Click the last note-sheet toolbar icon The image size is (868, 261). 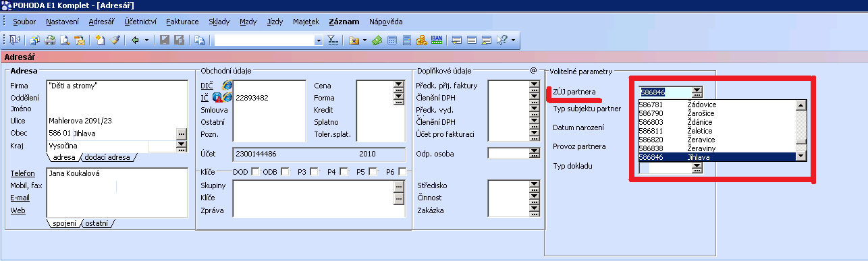click(487, 40)
